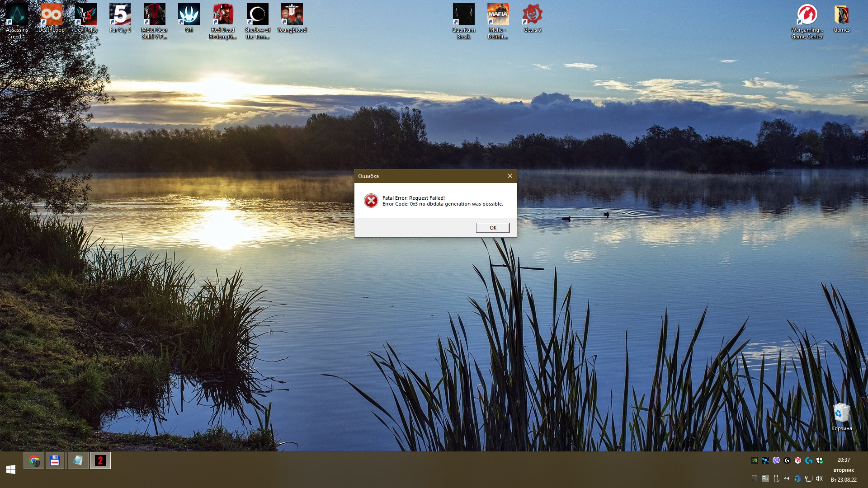Close the Ошибка error dialog
Screen dimensions: 868x488
(509, 176)
